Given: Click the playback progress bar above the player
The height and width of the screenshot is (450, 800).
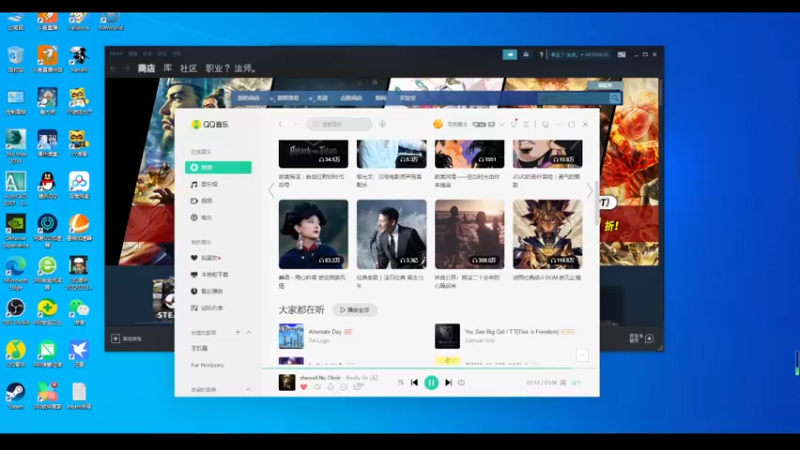Looking at the screenshot, I should point(430,368).
